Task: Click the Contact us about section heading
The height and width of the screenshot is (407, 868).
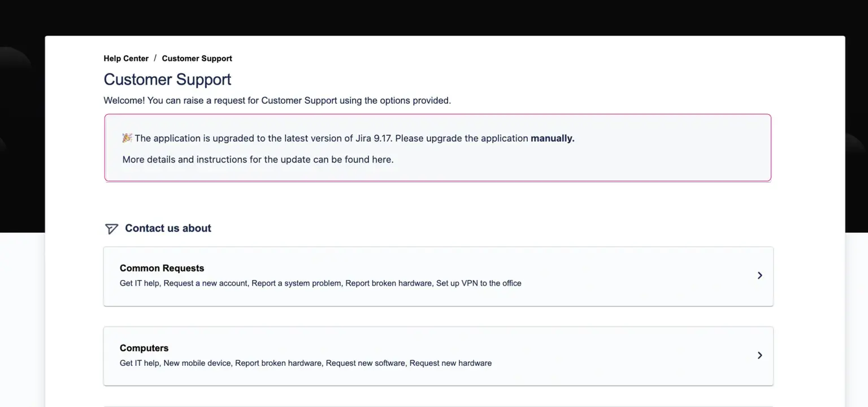Action: click(x=168, y=228)
